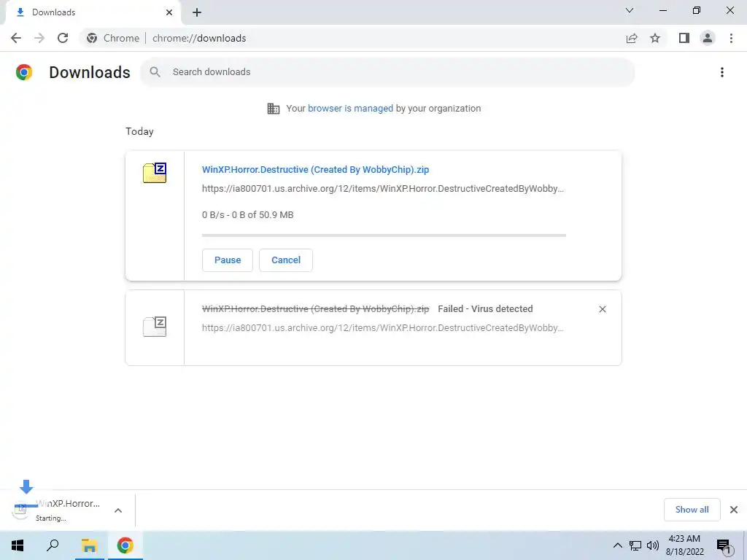Image resolution: width=747 pixels, height=560 pixels.
Task: Click the struck-through failed file name
Action: click(x=315, y=309)
